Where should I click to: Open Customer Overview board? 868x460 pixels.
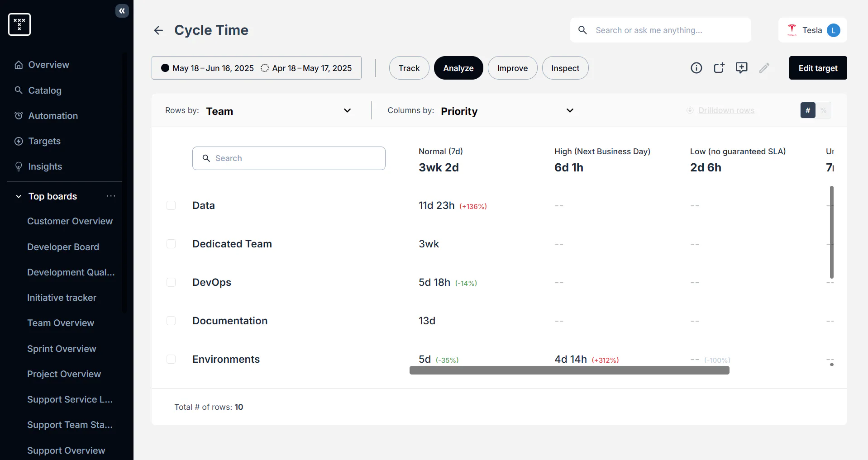tap(70, 221)
